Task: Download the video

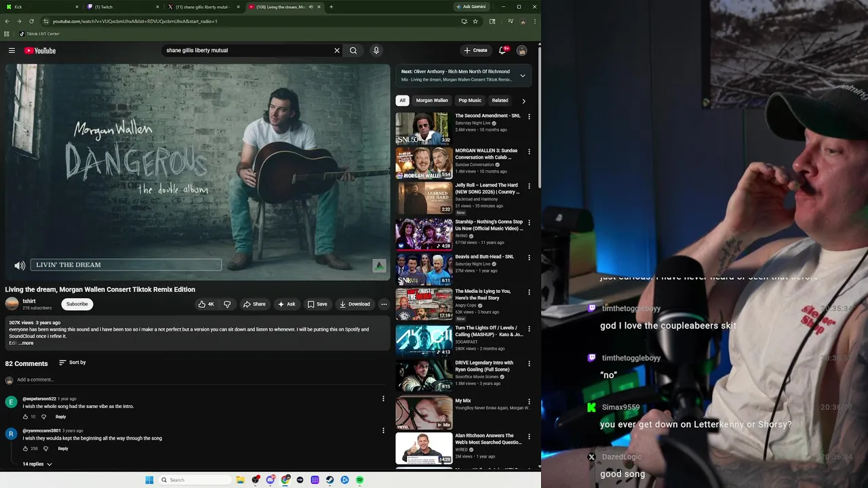Action: click(x=355, y=304)
